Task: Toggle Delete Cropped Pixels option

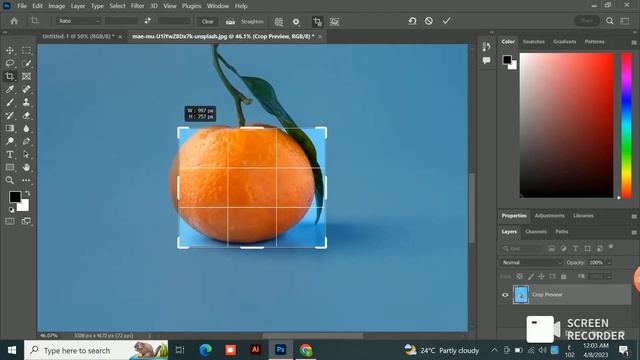Action: tap(317, 22)
